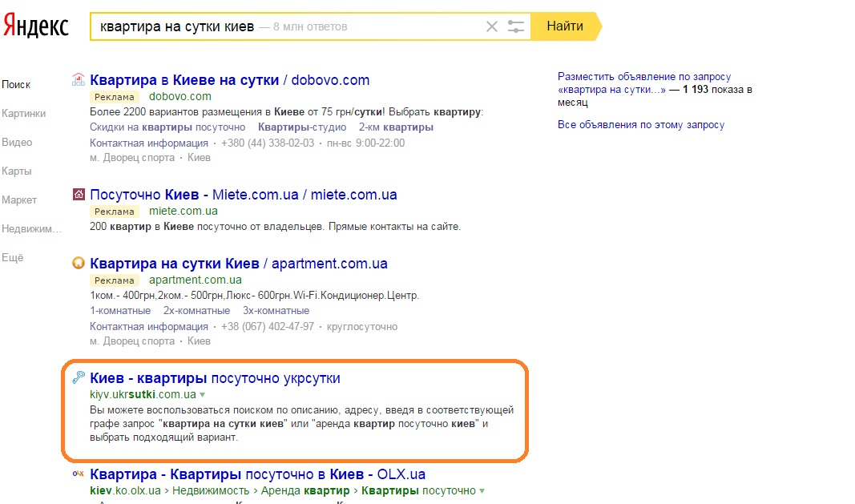Focus the search field with квартира на сутки киев
This screenshot has height=504, width=855.
pos(310,26)
